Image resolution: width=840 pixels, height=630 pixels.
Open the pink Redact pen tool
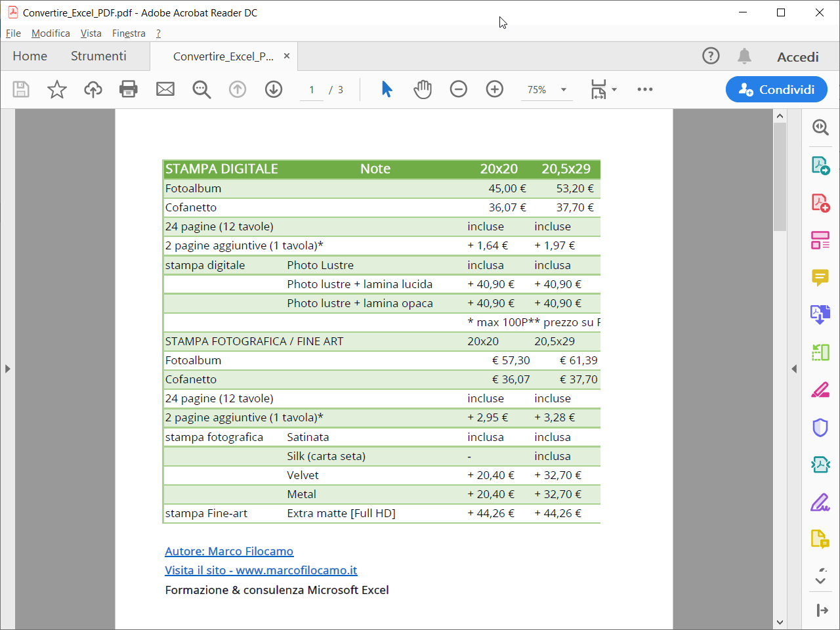pos(820,390)
